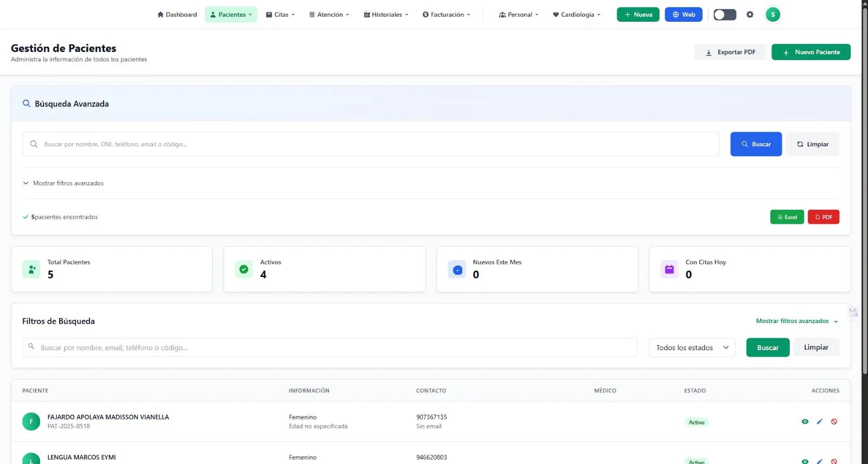Viewport: 868px width, 464px height.
Task: Open the Citas menu
Action: pyautogui.click(x=280, y=15)
